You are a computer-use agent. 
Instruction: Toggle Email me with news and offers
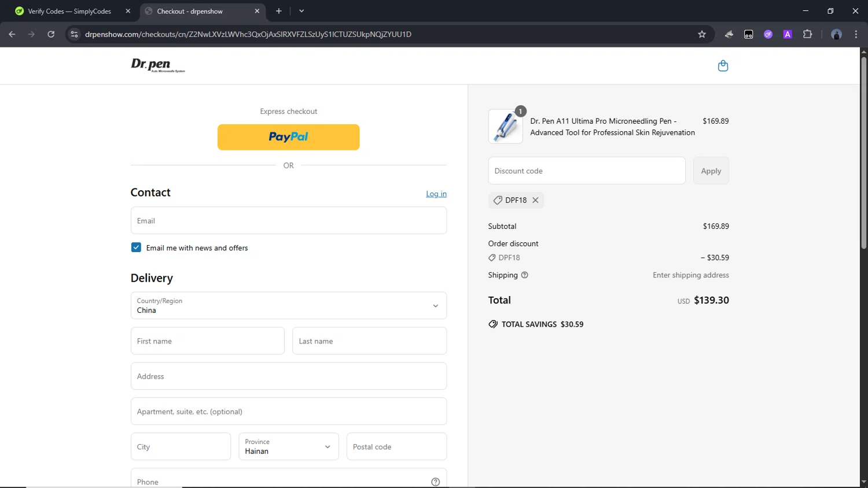coord(136,247)
